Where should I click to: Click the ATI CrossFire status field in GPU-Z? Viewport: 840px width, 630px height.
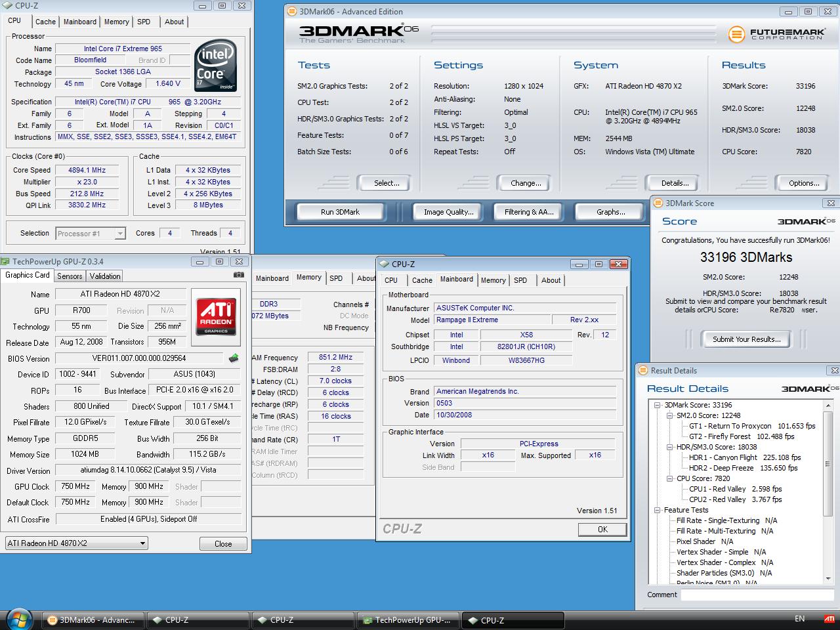click(148, 519)
